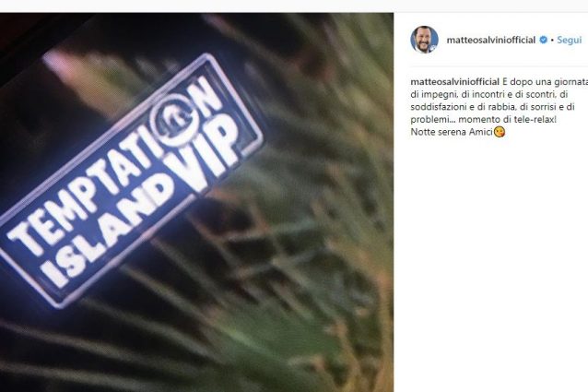Click the divider line under post header
Image resolution: width=588 pixels, height=392 pixels.
click(500, 66)
